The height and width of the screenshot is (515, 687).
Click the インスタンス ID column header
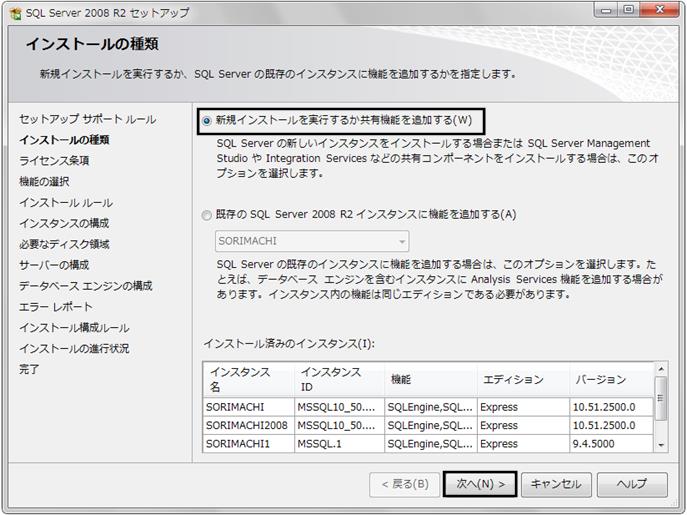tap(340, 379)
